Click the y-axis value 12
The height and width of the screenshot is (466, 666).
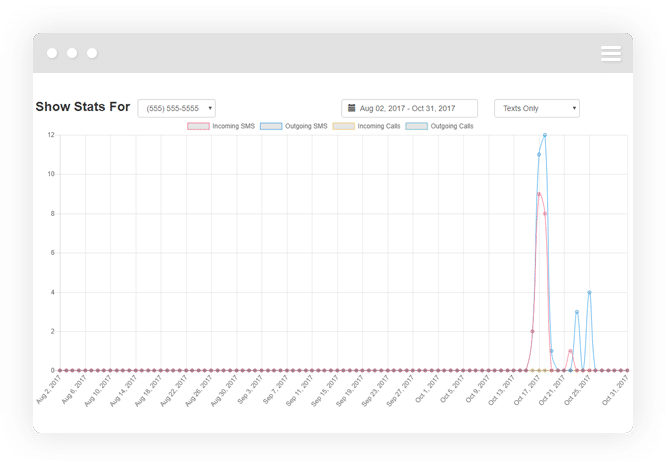[51, 135]
